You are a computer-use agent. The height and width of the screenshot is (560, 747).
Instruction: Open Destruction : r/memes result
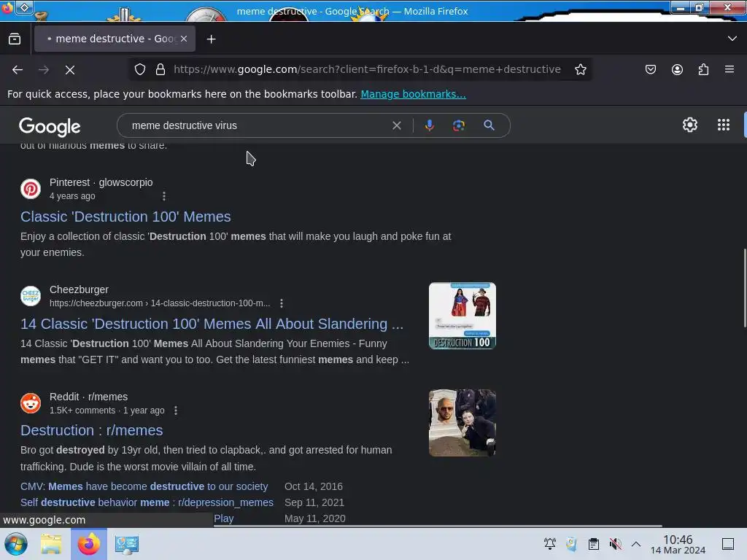click(x=91, y=430)
